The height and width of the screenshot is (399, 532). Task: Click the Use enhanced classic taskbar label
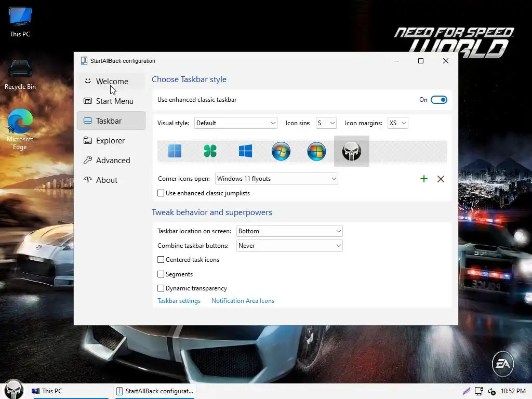click(x=197, y=100)
